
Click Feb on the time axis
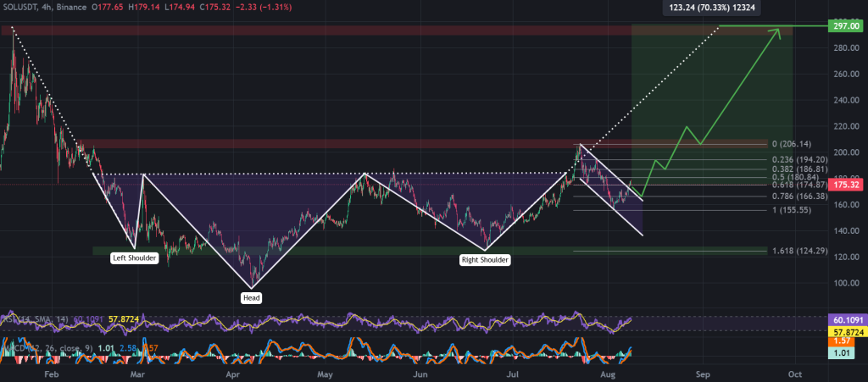pos(50,374)
